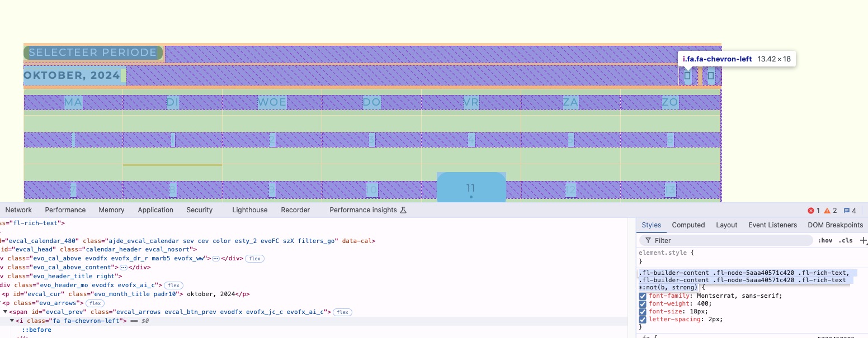This screenshot has height=338, width=868.
Task: Select the Styles sidebar tab
Action: tap(651, 225)
